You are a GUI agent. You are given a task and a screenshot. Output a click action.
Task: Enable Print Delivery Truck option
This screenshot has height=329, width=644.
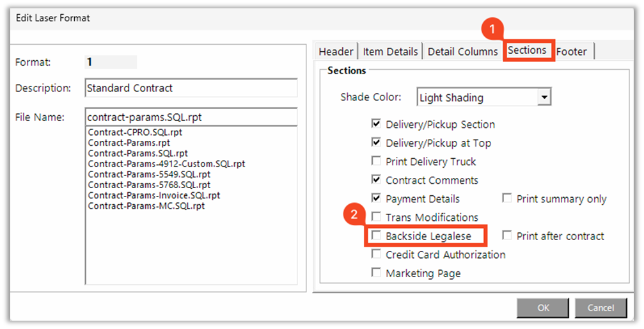377,162
